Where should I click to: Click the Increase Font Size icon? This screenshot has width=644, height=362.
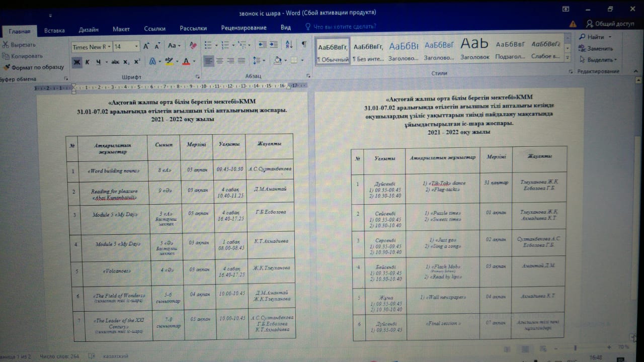coord(146,46)
